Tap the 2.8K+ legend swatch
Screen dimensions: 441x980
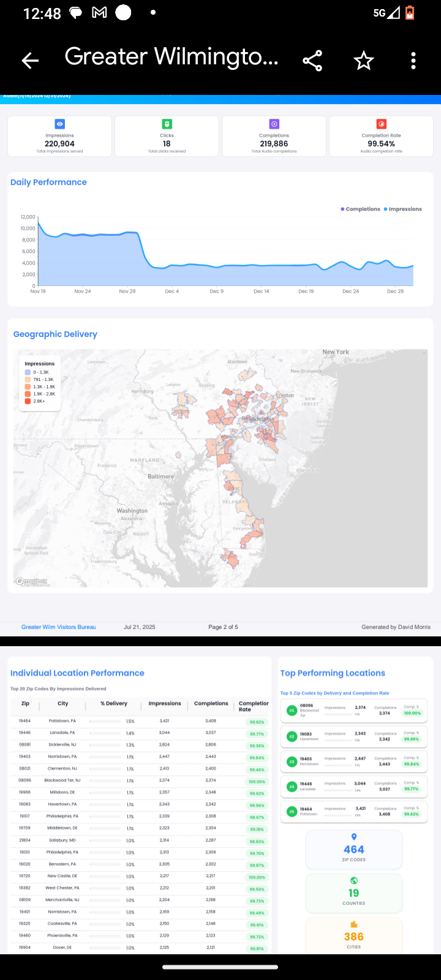(28, 401)
